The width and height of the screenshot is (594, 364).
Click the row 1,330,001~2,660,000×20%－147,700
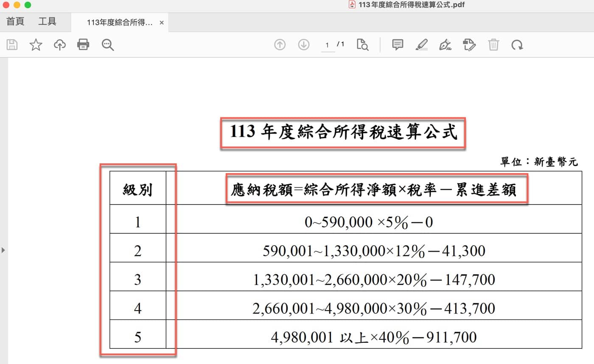point(374,280)
